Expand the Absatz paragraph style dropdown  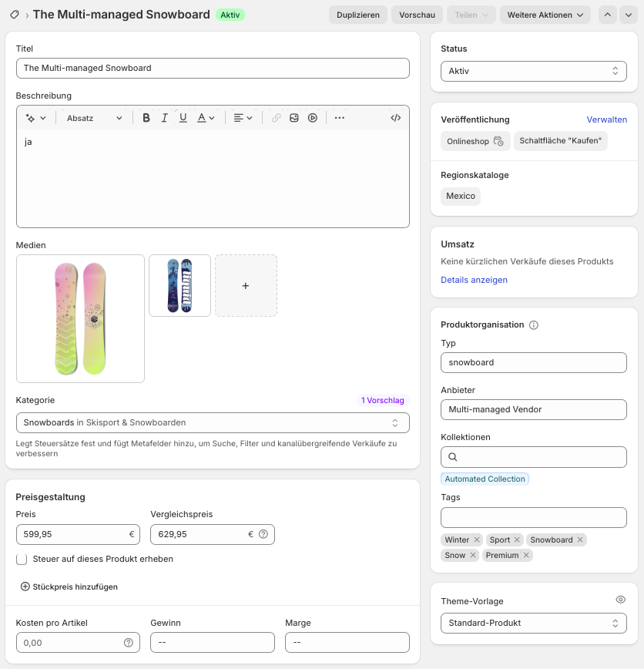click(94, 118)
